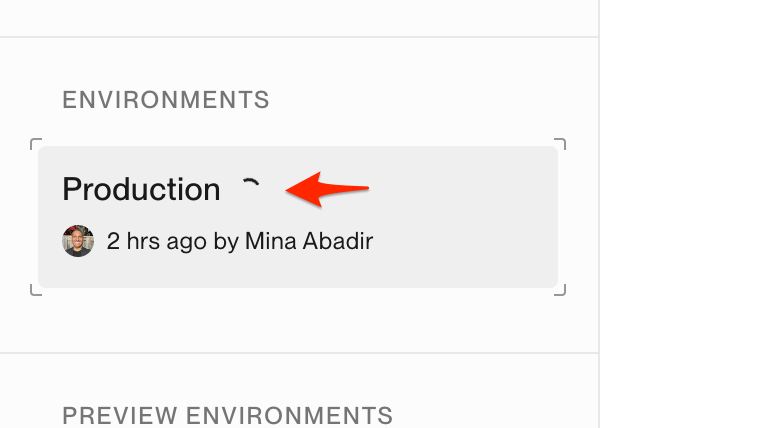The image size is (782, 428).
Task: Select the top-left corner bracket of the card
Action: (x=36, y=144)
